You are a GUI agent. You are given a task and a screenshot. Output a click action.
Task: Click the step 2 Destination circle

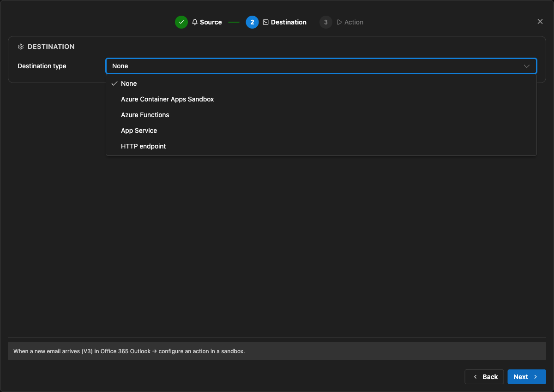pos(252,22)
